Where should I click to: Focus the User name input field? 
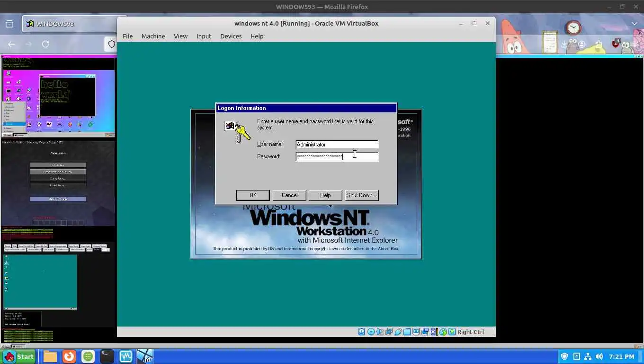pos(337,145)
